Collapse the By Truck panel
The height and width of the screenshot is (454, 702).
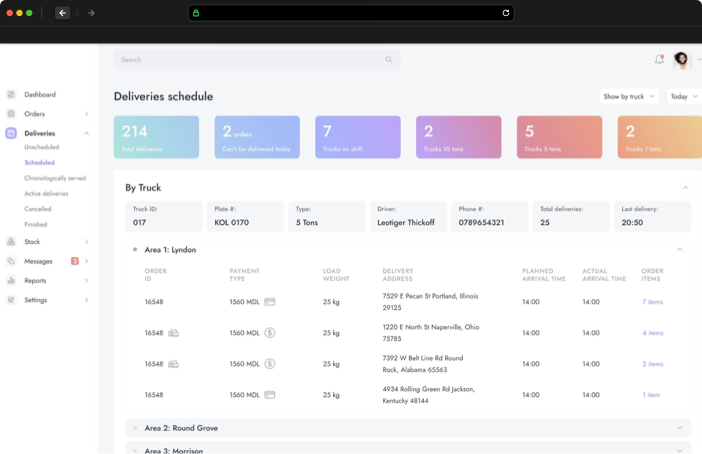[685, 188]
